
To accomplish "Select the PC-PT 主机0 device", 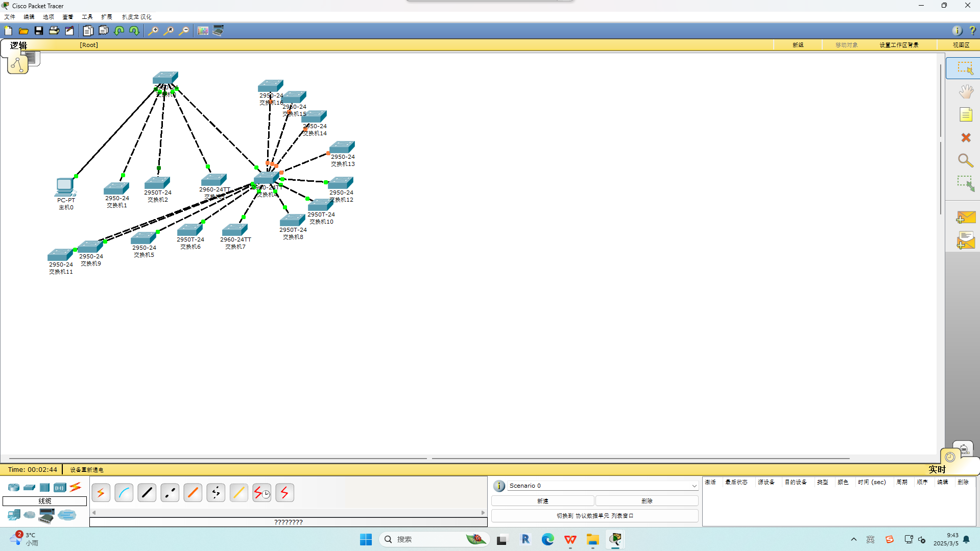I will click(x=65, y=187).
